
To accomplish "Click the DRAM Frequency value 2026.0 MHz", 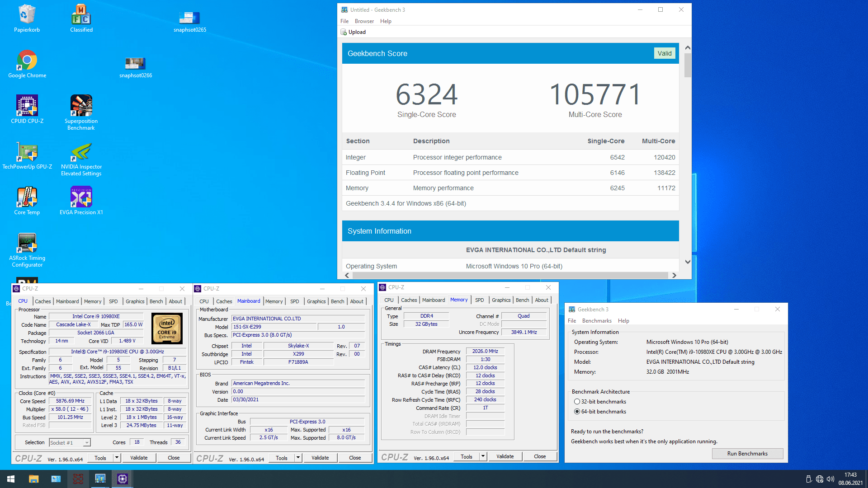I will (485, 352).
